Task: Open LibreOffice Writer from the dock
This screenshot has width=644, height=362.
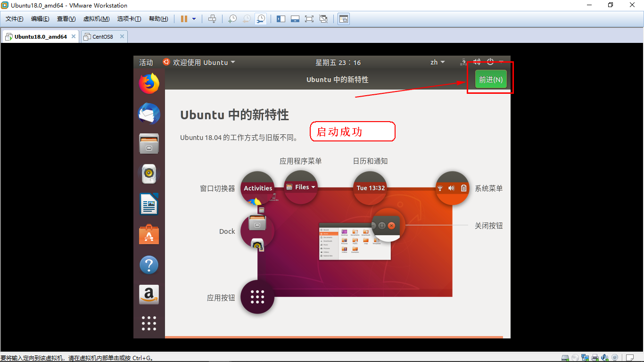Action: 149,204
